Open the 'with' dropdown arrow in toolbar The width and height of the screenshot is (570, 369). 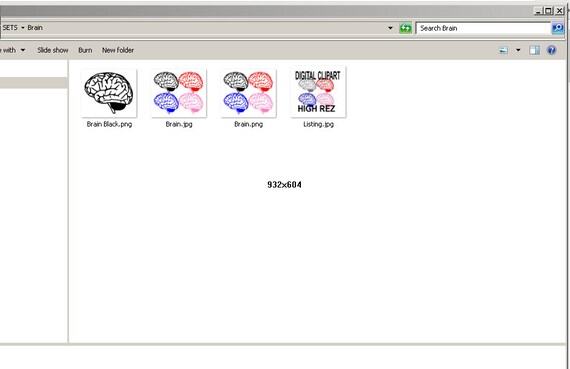23,50
